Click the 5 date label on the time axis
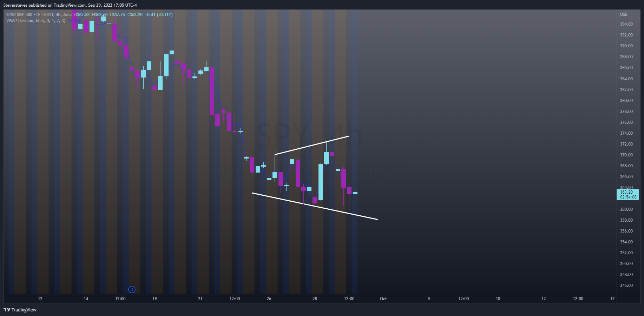 [429, 299]
